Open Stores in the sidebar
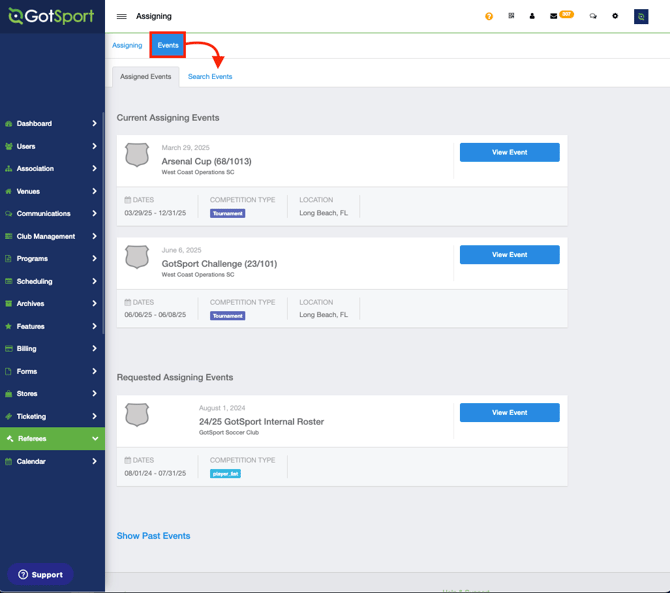 tap(52, 393)
